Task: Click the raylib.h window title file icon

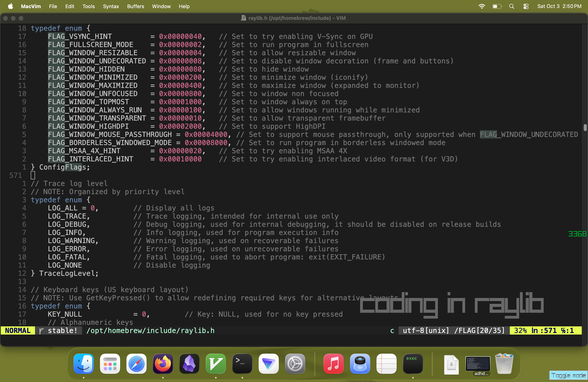Action: [x=243, y=18]
